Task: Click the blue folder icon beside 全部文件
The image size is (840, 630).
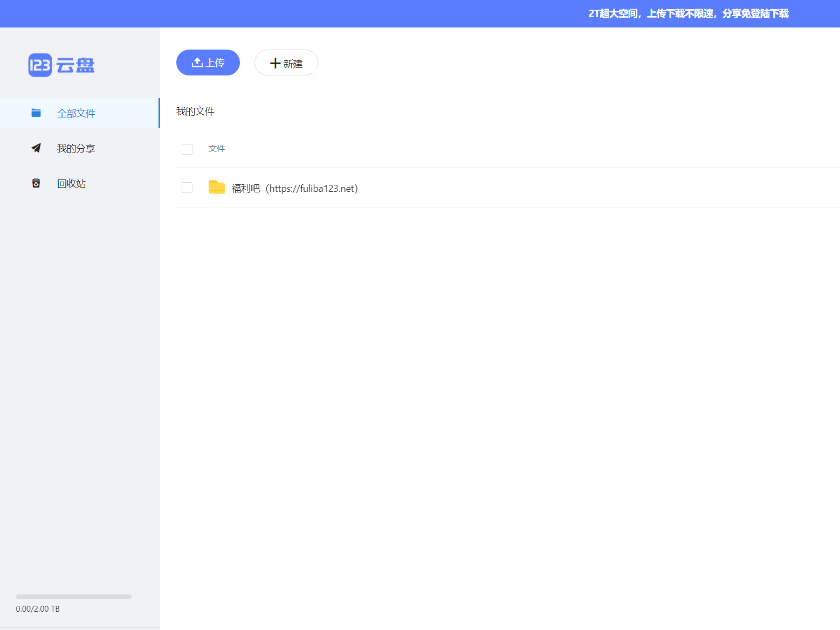Action: 36,113
